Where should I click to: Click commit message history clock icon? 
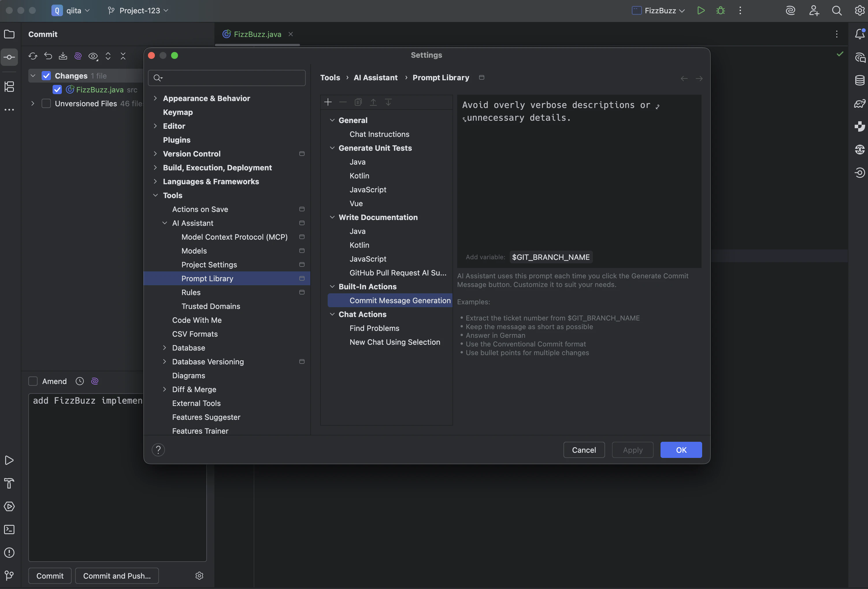pos(79,381)
